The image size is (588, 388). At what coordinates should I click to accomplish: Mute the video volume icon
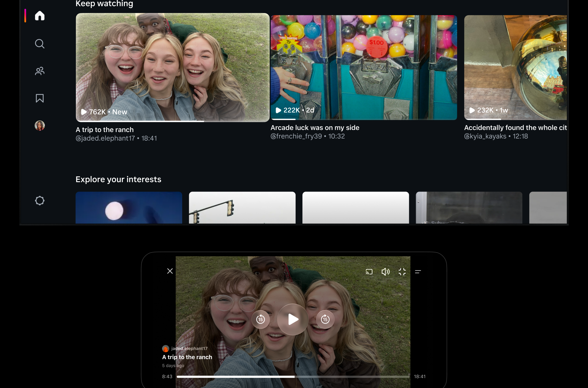(x=385, y=272)
